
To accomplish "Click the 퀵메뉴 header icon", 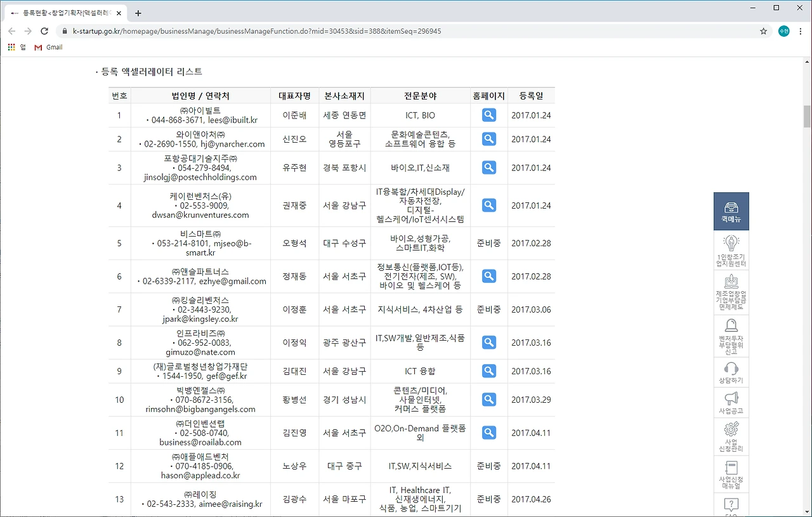I will point(731,211).
